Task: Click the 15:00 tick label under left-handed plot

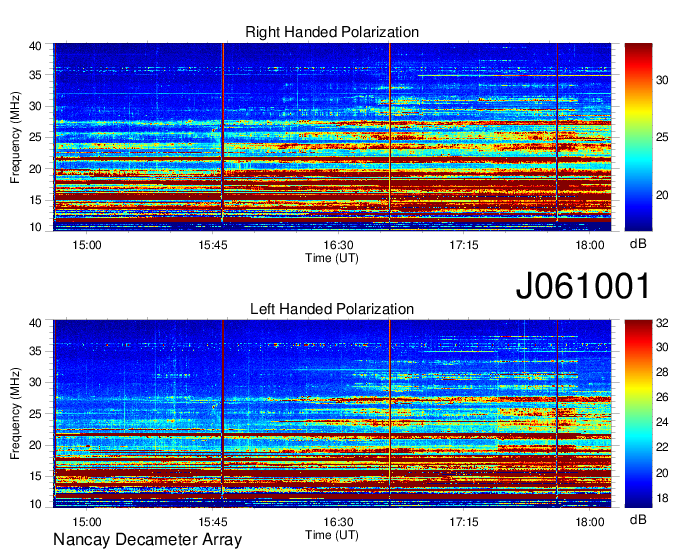Action: click(x=87, y=522)
